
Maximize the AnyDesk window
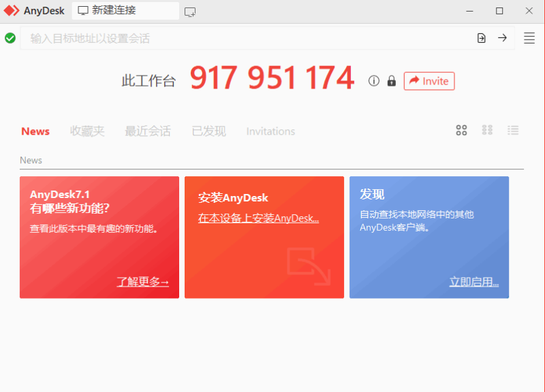[499, 11]
